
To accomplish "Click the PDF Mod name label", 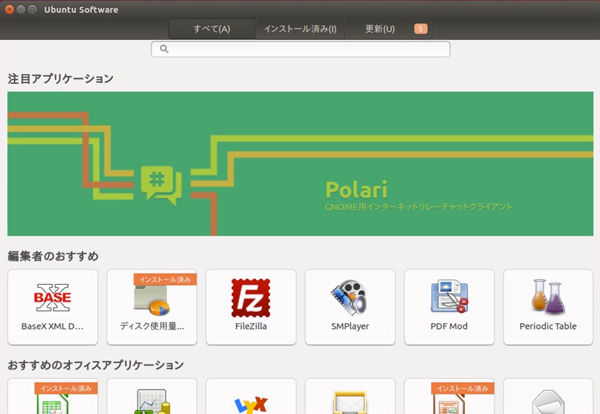I will pyautogui.click(x=449, y=326).
